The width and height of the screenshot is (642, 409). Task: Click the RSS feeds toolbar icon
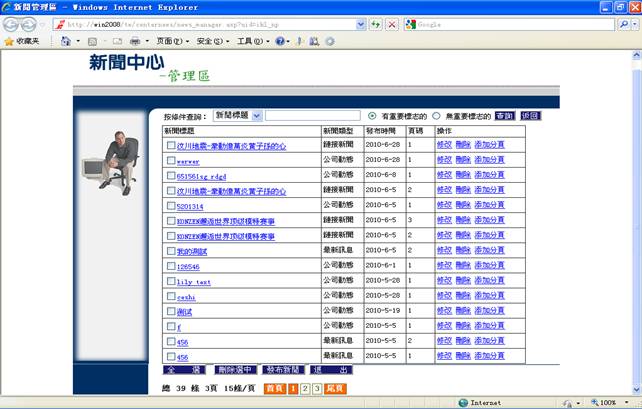[x=92, y=41]
